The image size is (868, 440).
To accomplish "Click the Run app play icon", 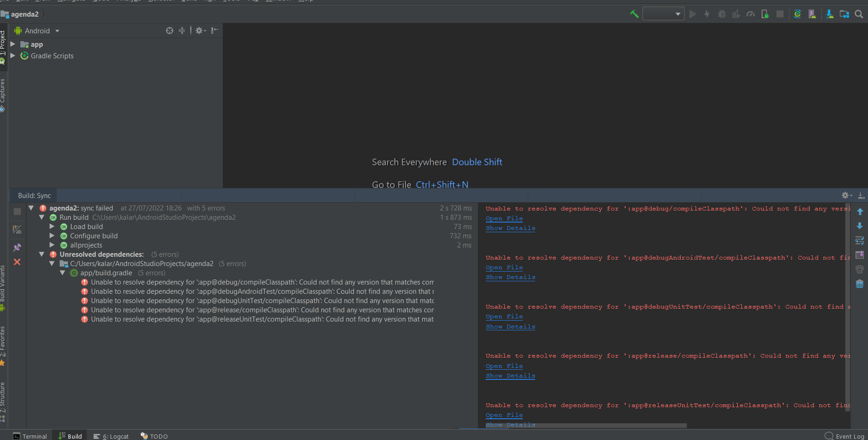I will pos(693,14).
